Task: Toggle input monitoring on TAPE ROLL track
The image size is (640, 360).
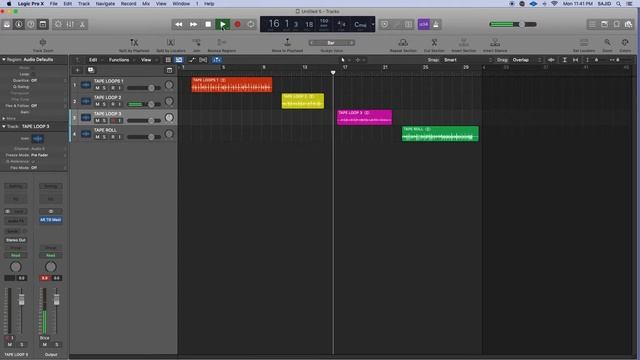Action: (119, 137)
